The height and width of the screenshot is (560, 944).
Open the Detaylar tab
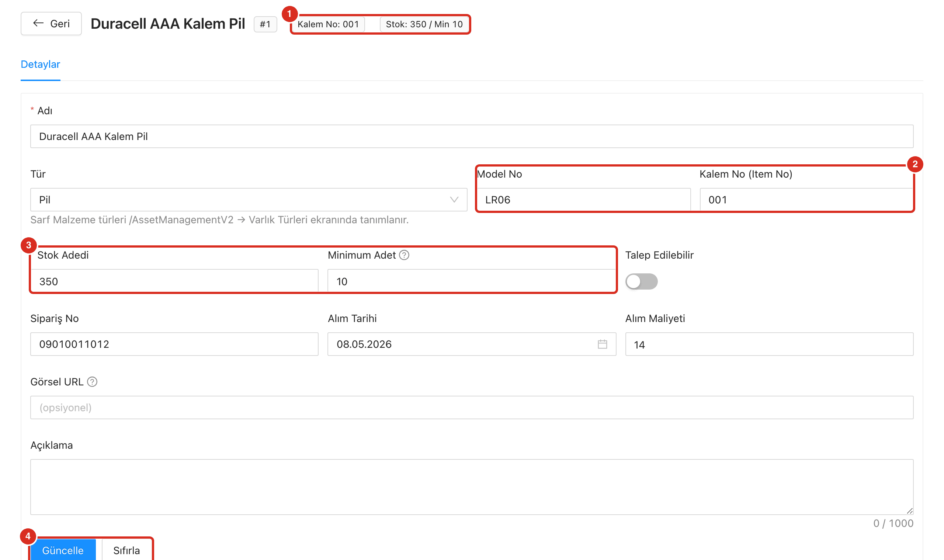(41, 64)
